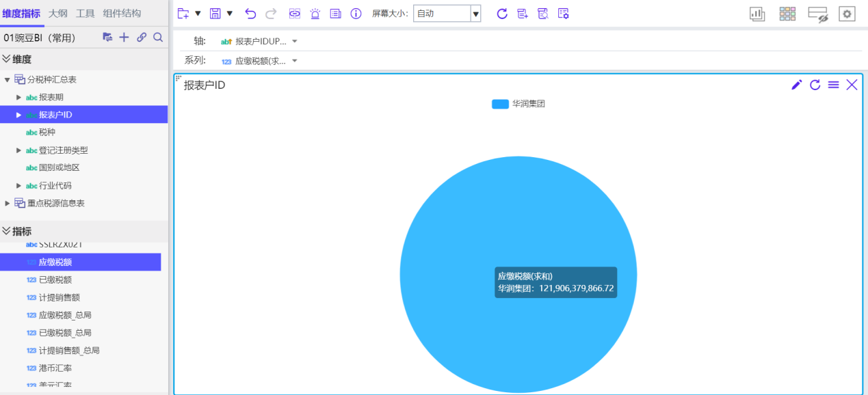Click the add-data icon next to refresh
The image size is (868, 395).
point(523,14)
